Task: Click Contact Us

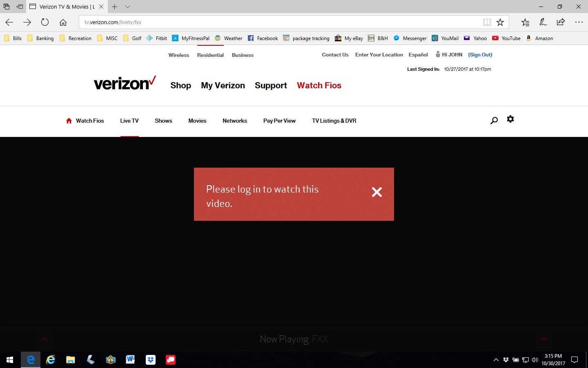Action: [335, 54]
